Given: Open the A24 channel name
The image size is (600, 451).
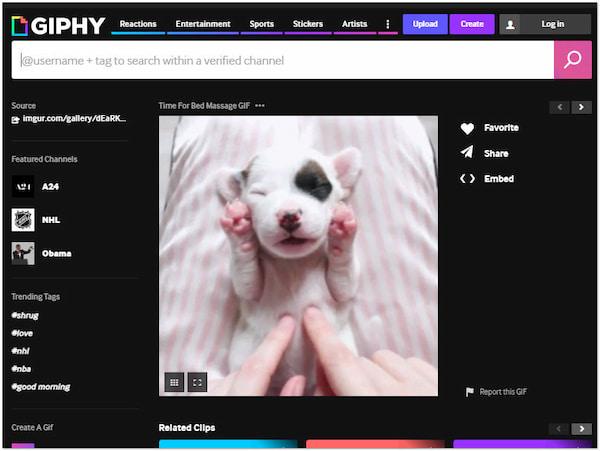Looking at the screenshot, I should (51, 187).
